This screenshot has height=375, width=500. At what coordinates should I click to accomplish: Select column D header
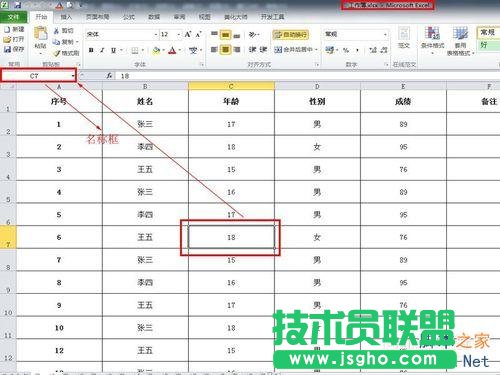tap(317, 86)
